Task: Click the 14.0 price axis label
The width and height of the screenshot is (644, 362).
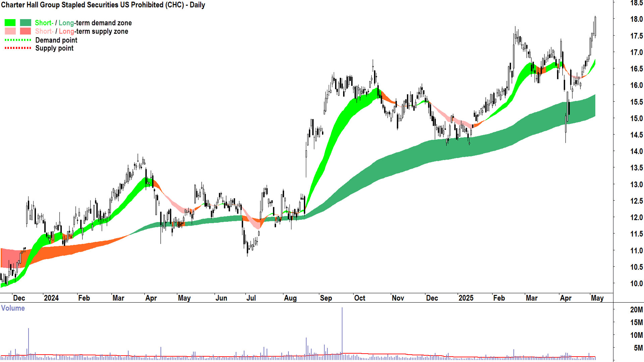Action: [x=636, y=151]
